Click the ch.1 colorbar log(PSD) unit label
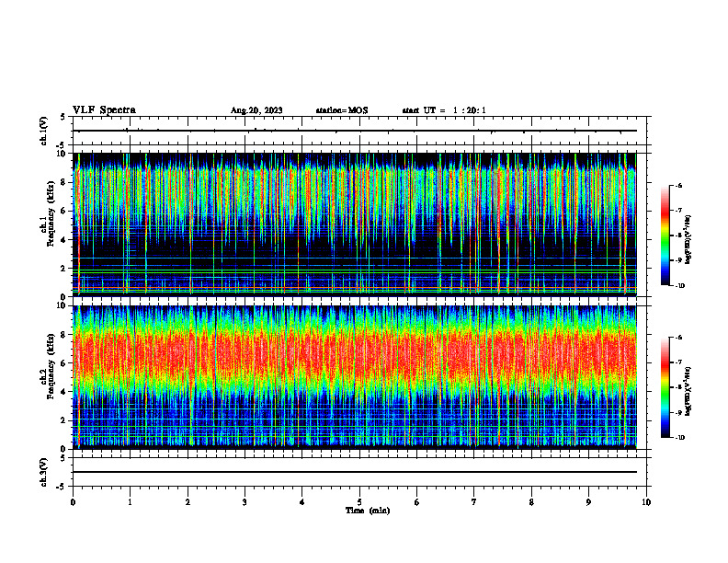The image size is (728, 563). [x=688, y=239]
